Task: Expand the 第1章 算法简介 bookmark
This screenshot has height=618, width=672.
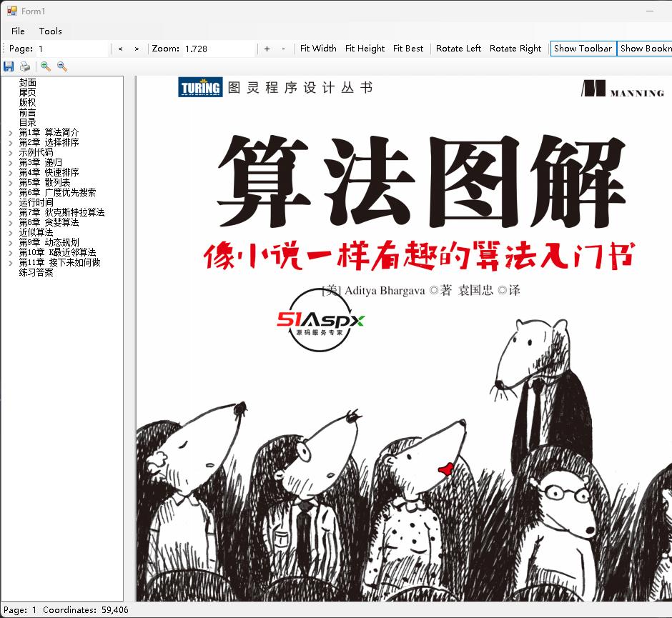Action: coord(11,133)
